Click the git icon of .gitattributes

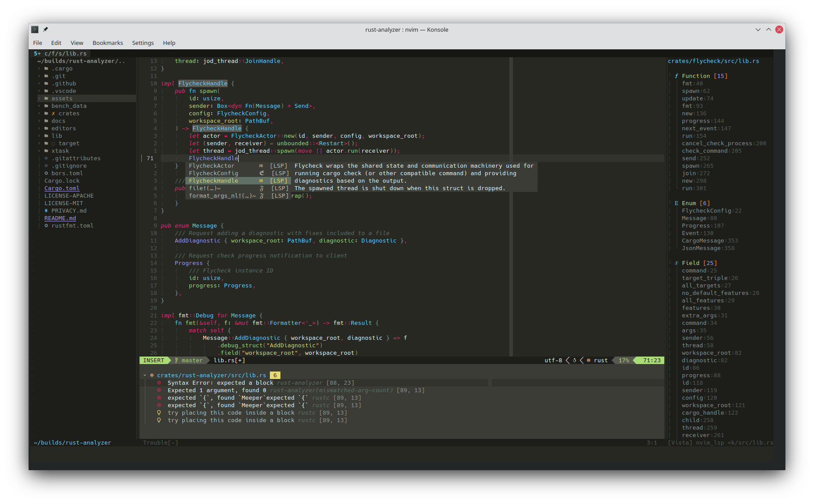pyautogui.click(x=46, y=158)
